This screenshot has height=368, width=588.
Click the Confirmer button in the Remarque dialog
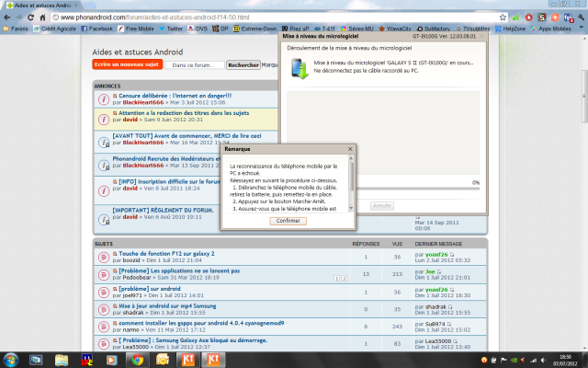pos(288,221)
